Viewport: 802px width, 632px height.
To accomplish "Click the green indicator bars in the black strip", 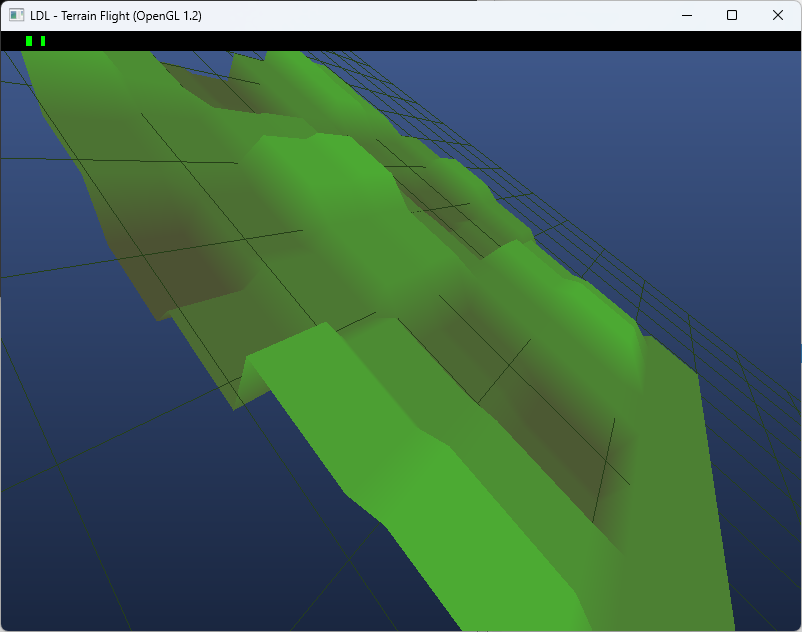I will [x=36, y=41].
